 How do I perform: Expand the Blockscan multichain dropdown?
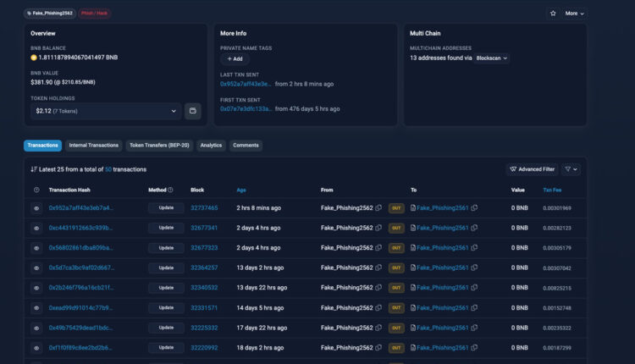click(491, 58)
